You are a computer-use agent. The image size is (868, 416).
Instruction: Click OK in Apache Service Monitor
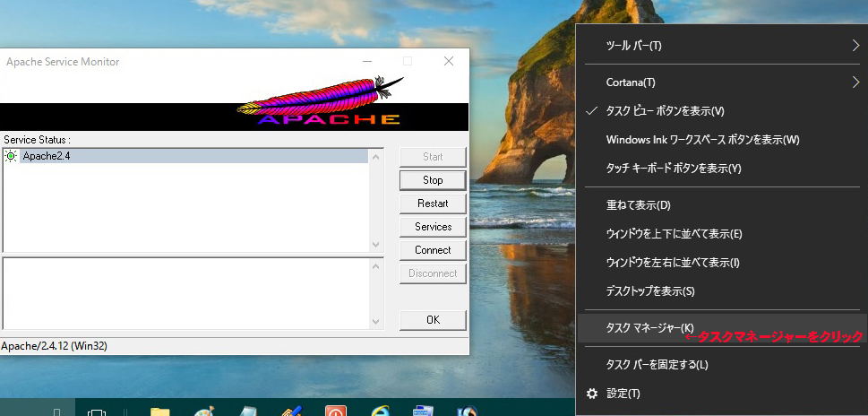point(433,319)
